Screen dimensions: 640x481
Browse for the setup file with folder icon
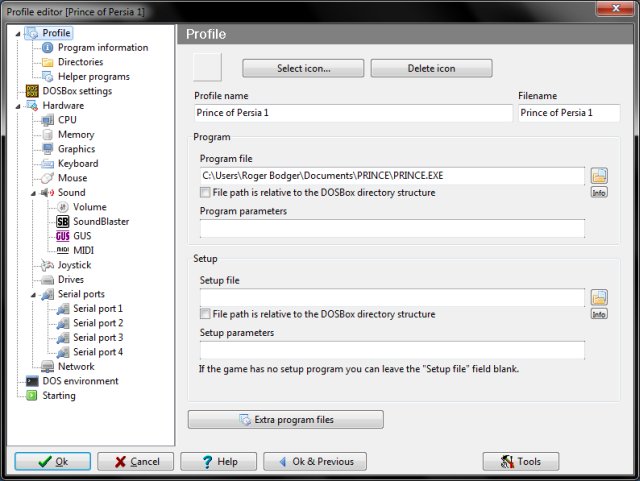599,297
